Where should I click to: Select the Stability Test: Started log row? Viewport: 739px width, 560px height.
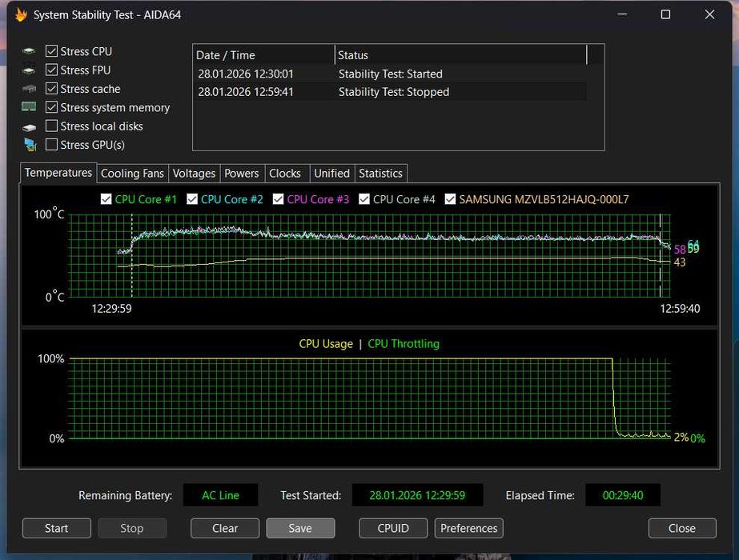coord(390,74)
